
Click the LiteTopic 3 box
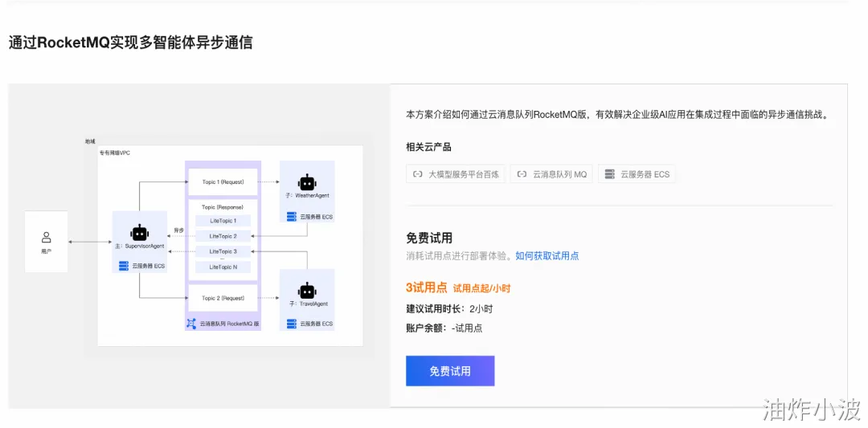[x=223, y=251]
